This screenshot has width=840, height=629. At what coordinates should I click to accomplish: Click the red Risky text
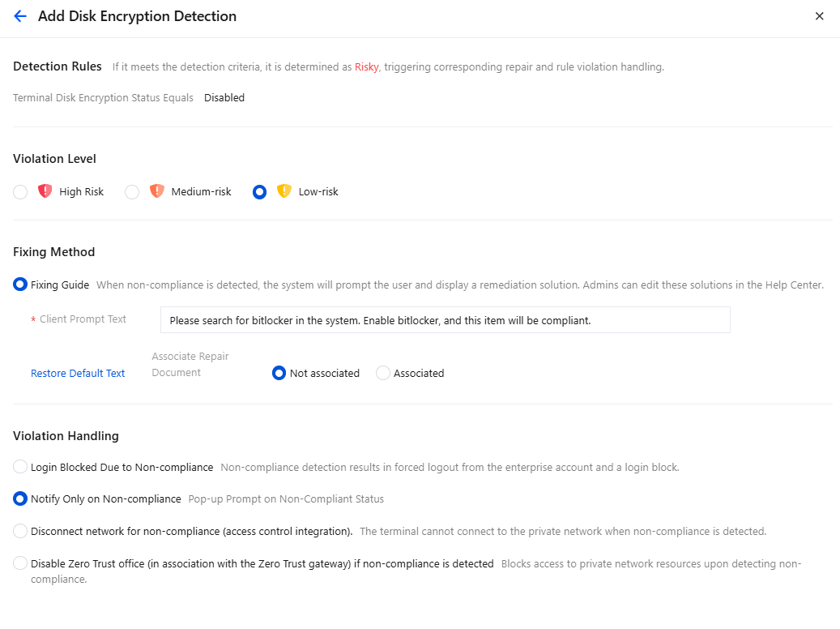coord(366,67)
